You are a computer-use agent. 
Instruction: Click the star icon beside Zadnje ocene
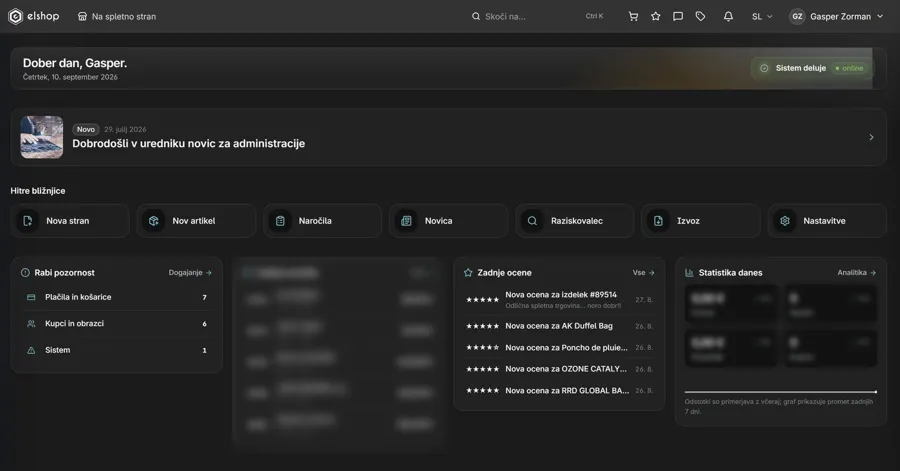pyautogui.click(x=468, y=273)
